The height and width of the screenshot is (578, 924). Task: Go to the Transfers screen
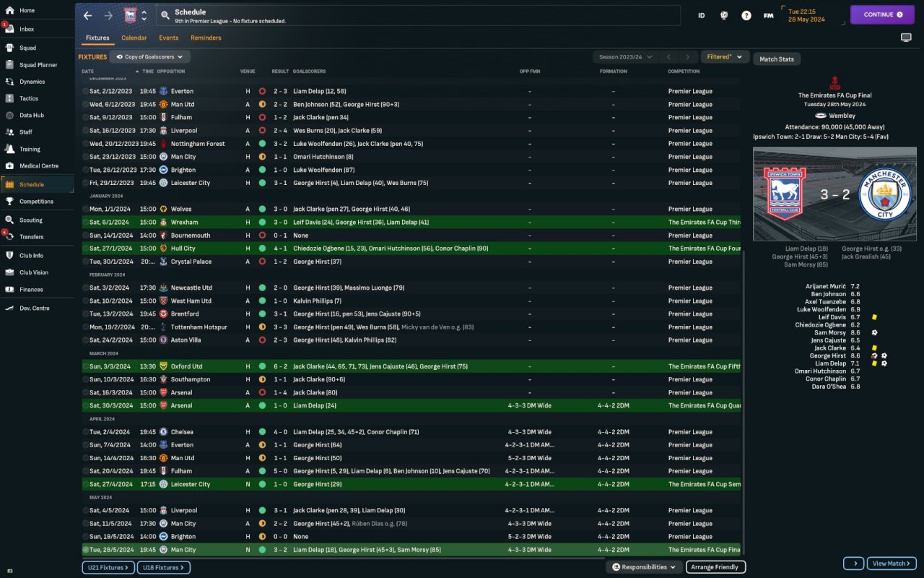pyautogui.click(x=31, y=236)
